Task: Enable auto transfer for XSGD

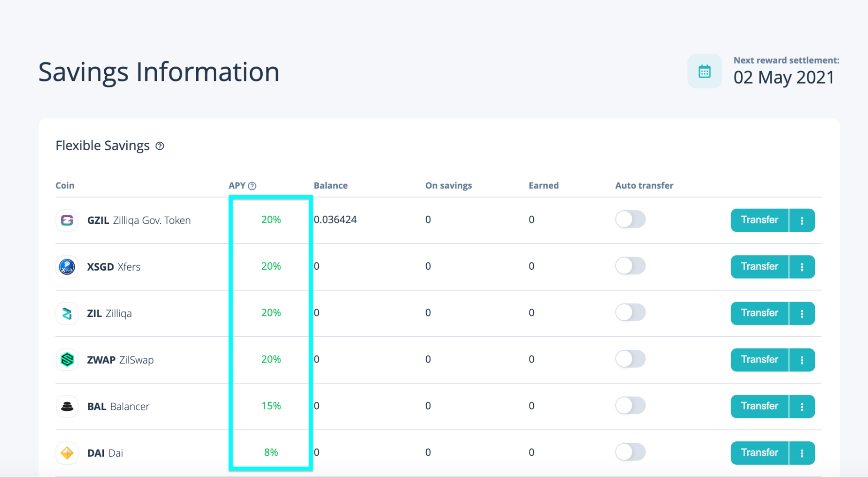Action: pyautogui.click(x=630, y=266)
